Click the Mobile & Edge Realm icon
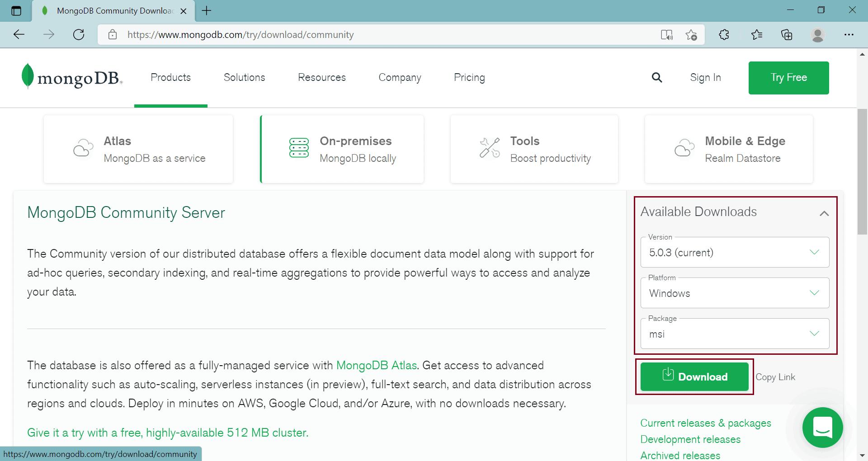The width and height of the screenshot is (868, 461). point(684,148)
